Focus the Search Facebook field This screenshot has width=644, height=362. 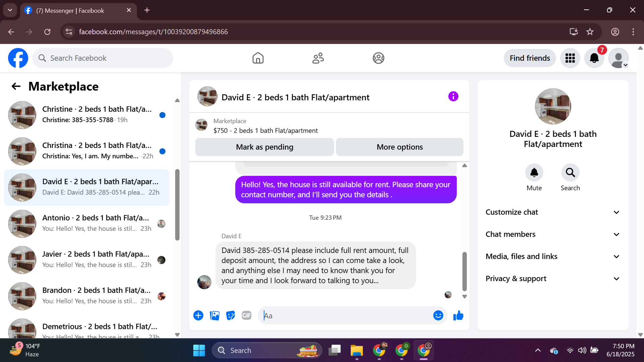click(x=103, y=58)
